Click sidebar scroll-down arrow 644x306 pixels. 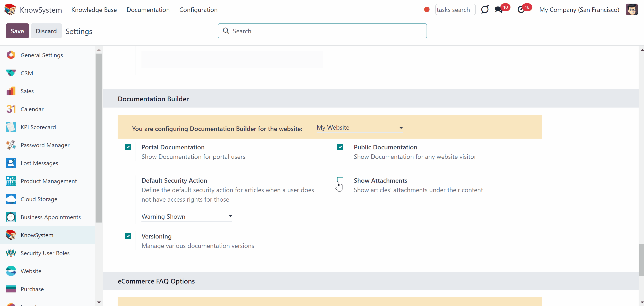coord(99,302)
